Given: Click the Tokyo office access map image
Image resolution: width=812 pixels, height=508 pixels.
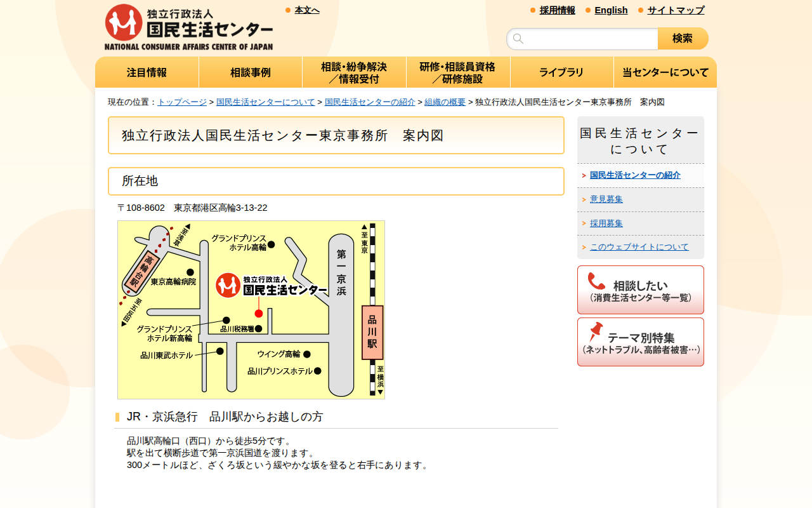Looking at the screenshot, I should point(251,310).
